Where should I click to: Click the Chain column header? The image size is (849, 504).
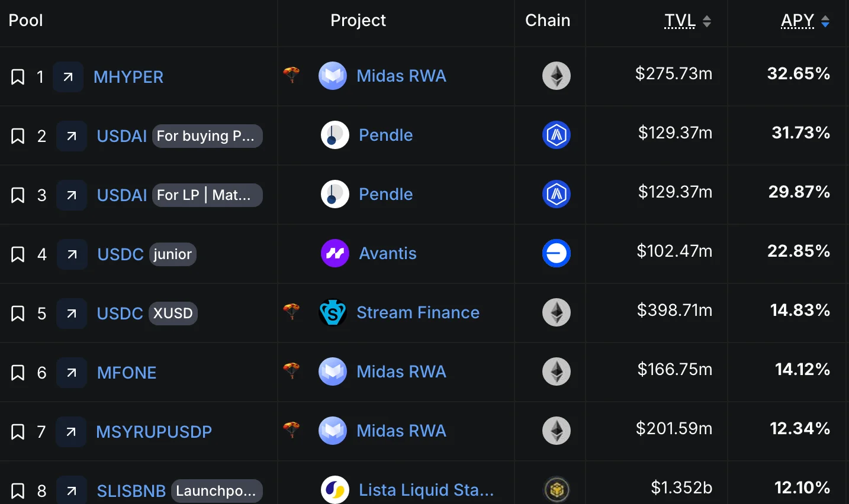(x=548, y=21)
